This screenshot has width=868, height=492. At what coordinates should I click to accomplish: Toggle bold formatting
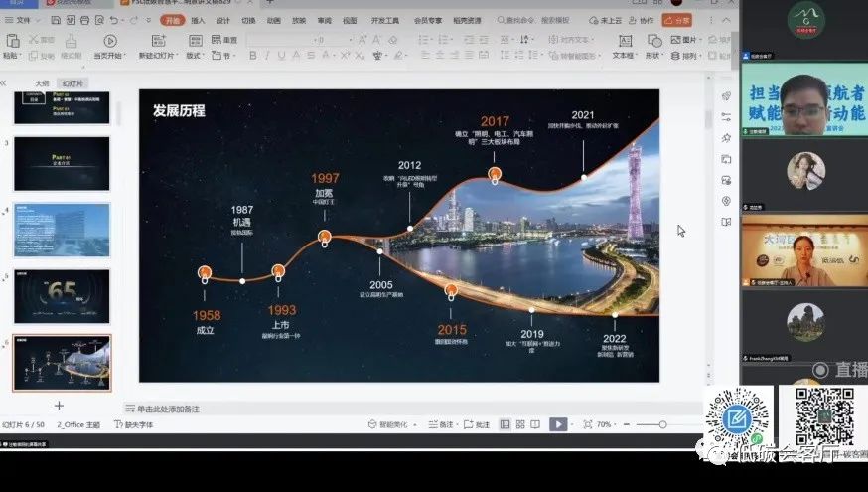(x=253, y=56)
